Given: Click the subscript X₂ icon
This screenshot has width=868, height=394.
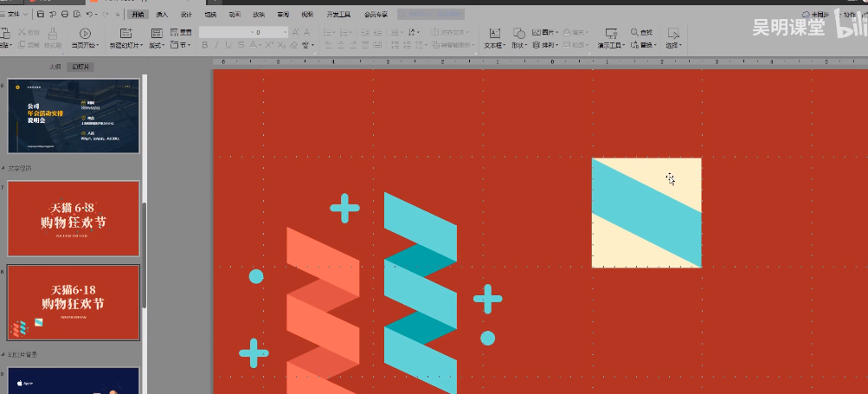Looking at the screenshot, I should 282,45.
